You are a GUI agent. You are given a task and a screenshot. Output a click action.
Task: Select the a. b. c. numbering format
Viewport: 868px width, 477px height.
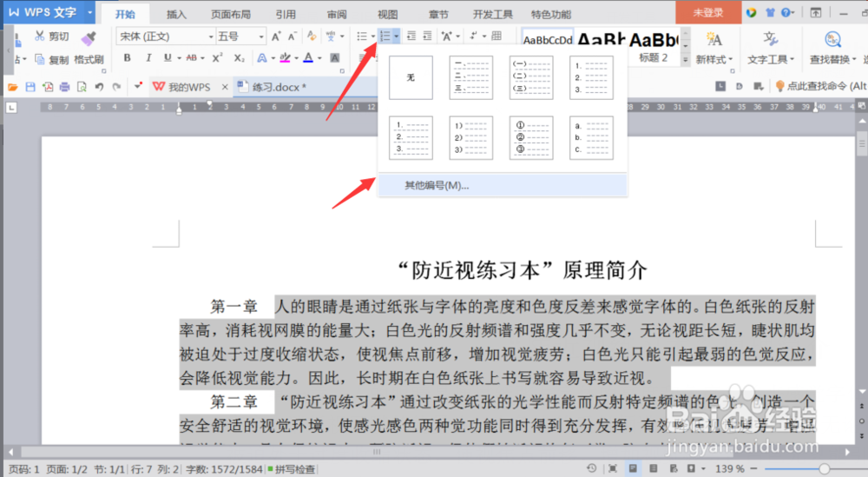pyautogui.click(x=591, y=138)
